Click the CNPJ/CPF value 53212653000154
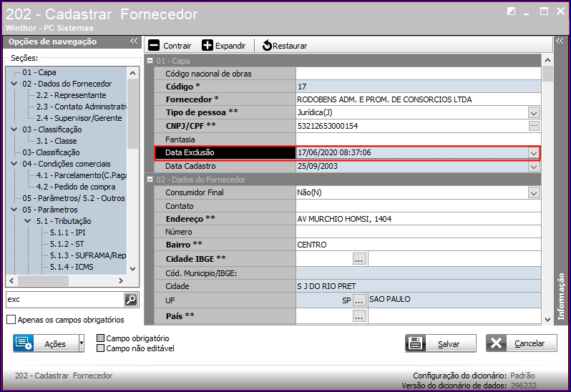The height and width of the screenshot is (392, 571). tap(328, 126)
